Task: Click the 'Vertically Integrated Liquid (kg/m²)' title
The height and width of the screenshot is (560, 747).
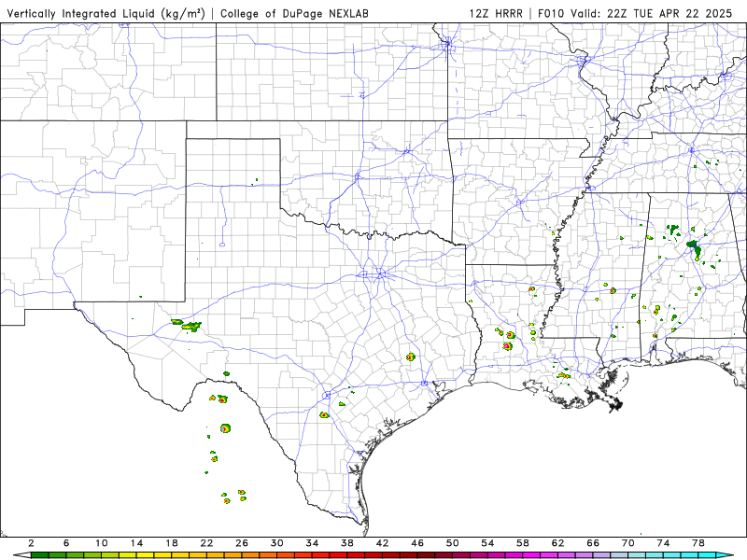Action: (x=106, y=14)
